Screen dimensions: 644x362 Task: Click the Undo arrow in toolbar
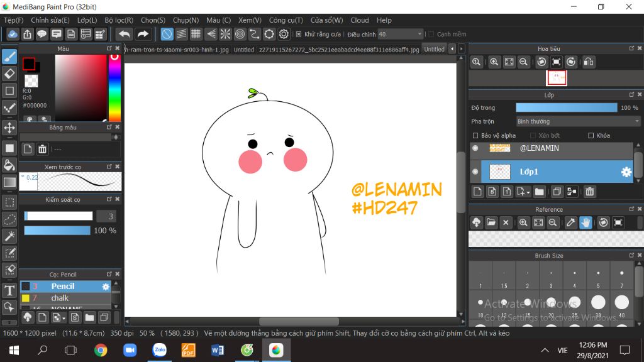[124, 34]
